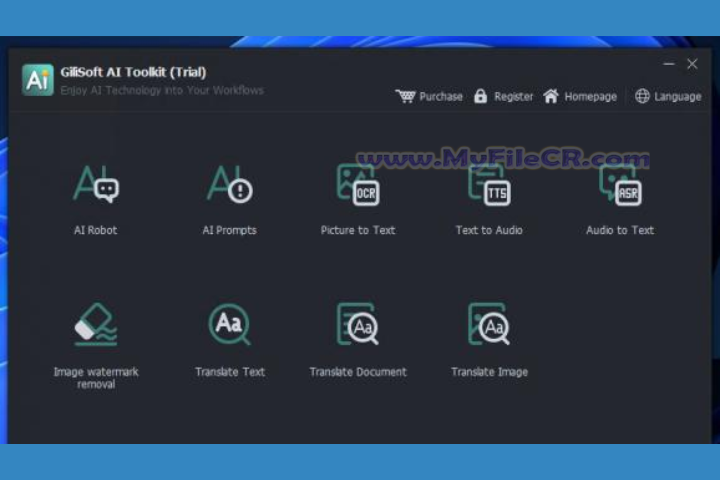Click the "GiliSoft AI Toolkit (Trial)" title
Image resolution: width=720 pixels, height=480 pixels.
click(x=133, y=72)
